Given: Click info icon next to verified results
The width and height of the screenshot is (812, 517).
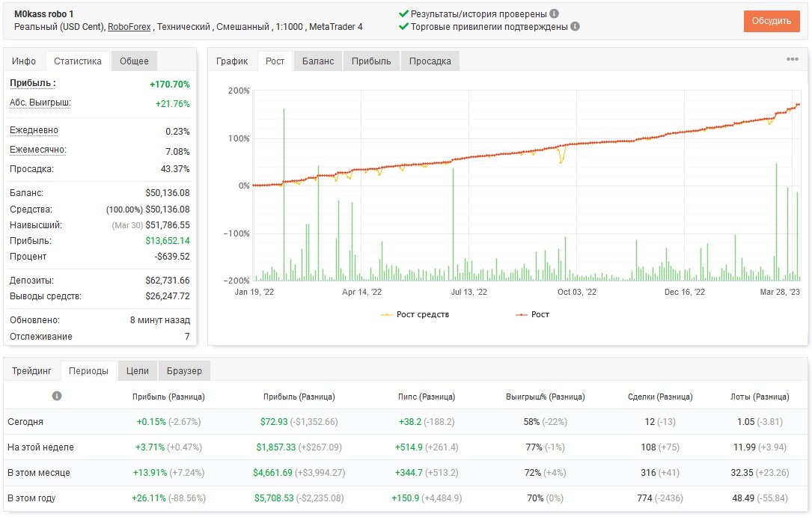Looking at the screenshot, I should [x=554, y=14].
